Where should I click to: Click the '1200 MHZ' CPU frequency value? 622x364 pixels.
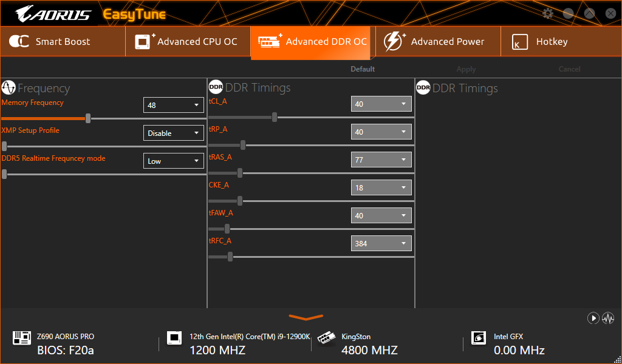pos(217,351)
